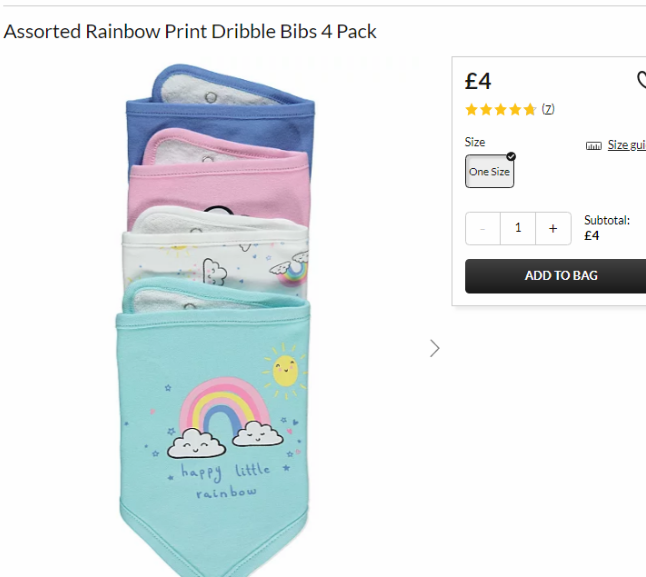Select the One Size option
This screenshot has width=646, height=577.
point(489,171)
